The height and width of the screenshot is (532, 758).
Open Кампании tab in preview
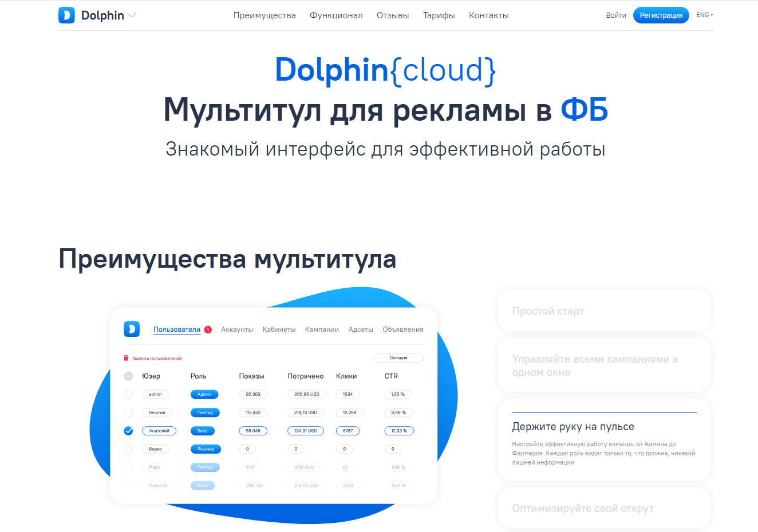click(322, 329)
